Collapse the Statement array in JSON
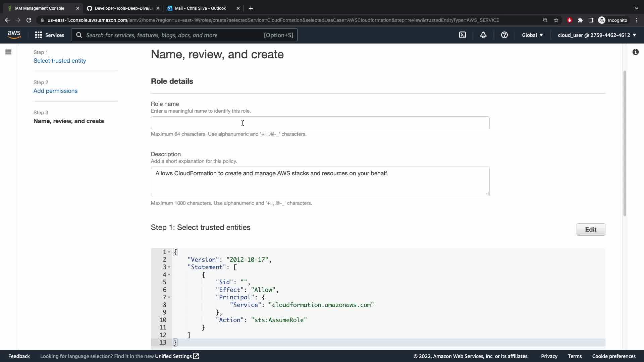 (169, 267)
